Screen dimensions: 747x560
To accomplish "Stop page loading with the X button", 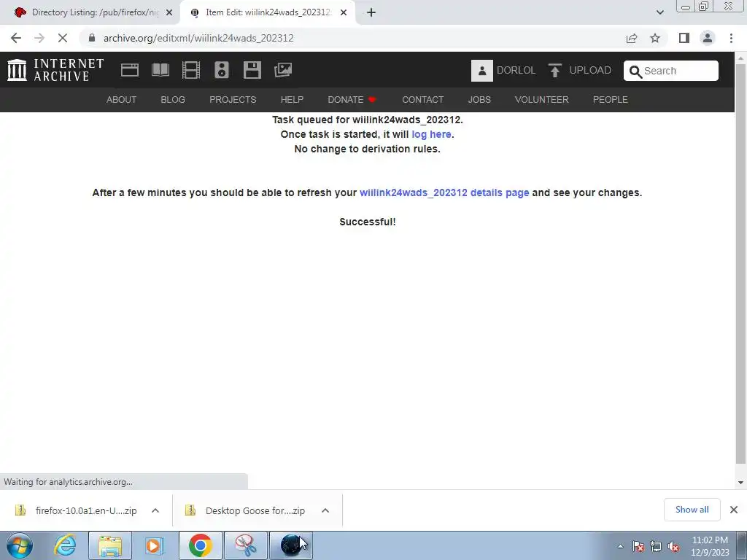I will [63, 38].
